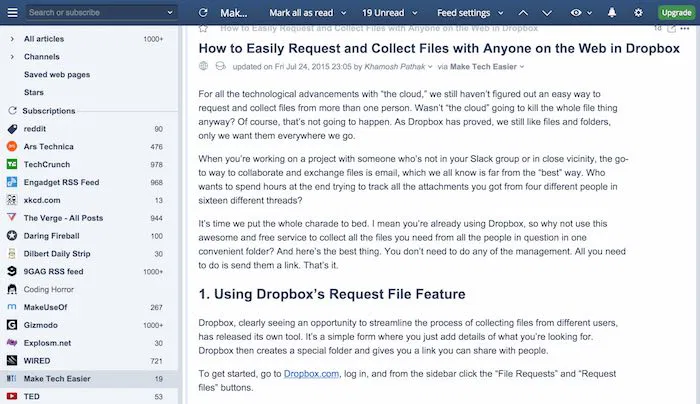Open the settings gear in the toolbar

[x=639, y=12]
